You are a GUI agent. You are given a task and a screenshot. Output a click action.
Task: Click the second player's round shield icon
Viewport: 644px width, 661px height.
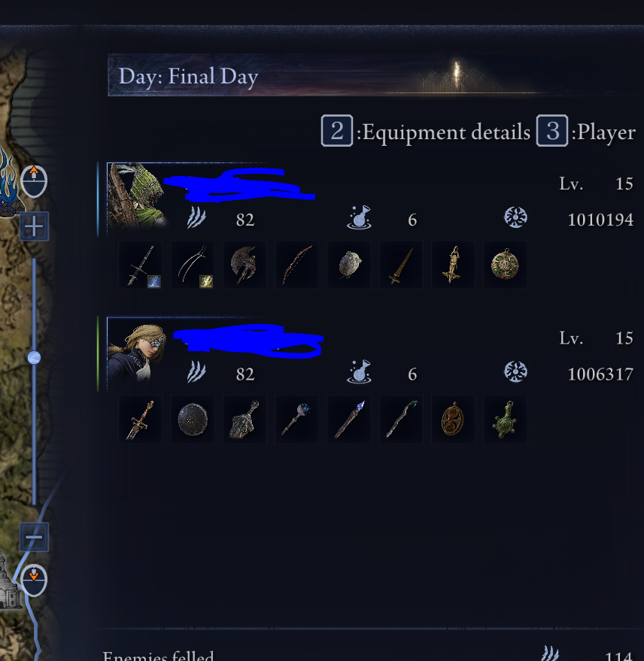click(x=193, y=420)
